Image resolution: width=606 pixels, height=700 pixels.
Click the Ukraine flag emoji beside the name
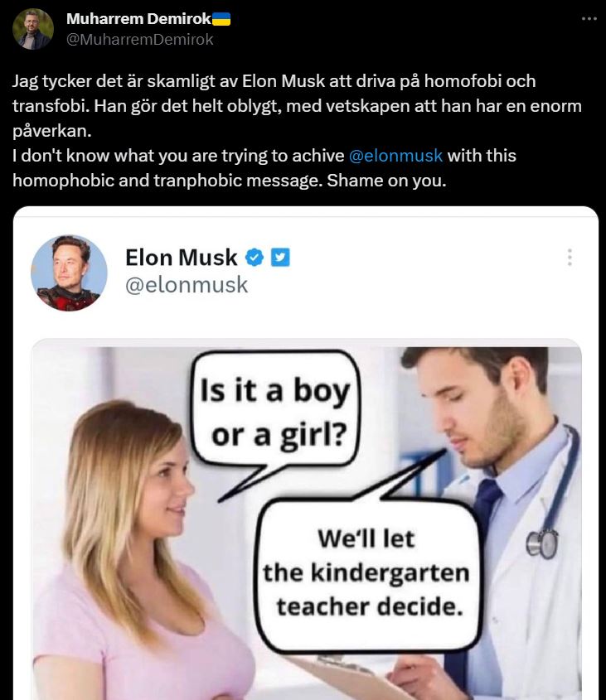221,19
